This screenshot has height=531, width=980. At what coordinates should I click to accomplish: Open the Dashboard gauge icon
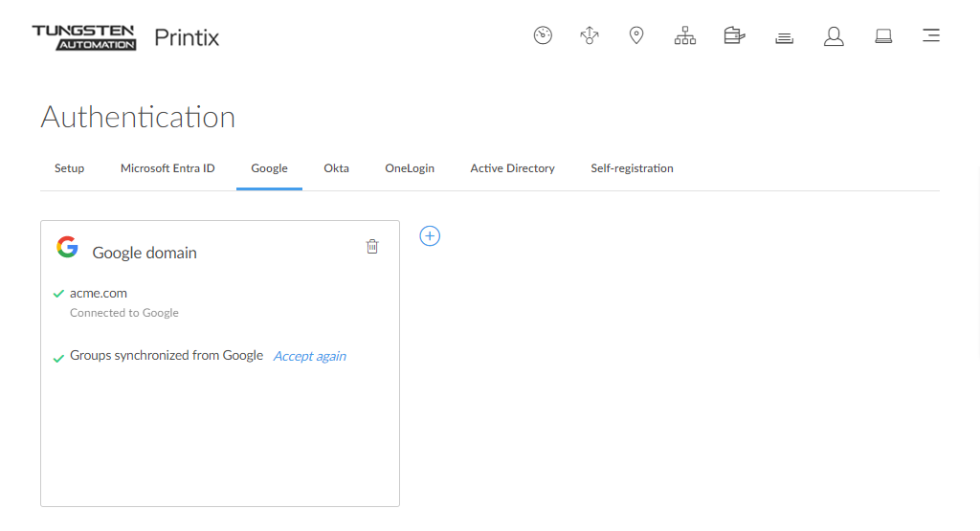point(543,36)
